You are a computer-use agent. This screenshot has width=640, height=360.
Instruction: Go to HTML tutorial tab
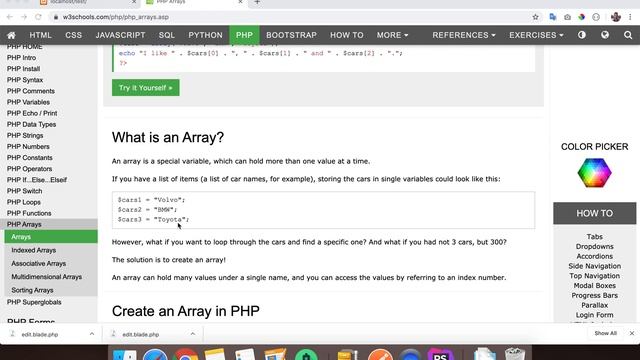click(40, 35)
